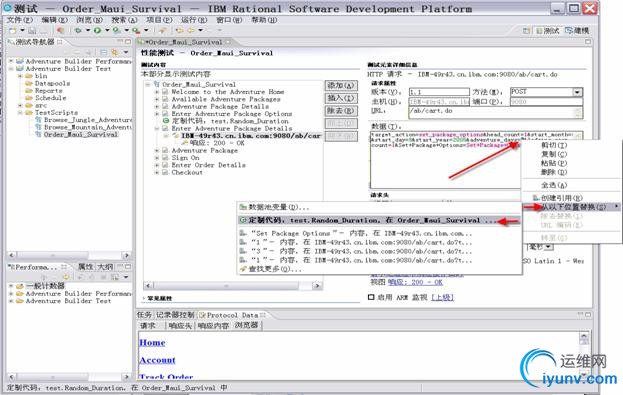Expand the src folder in navigator

tap(20, 105)
